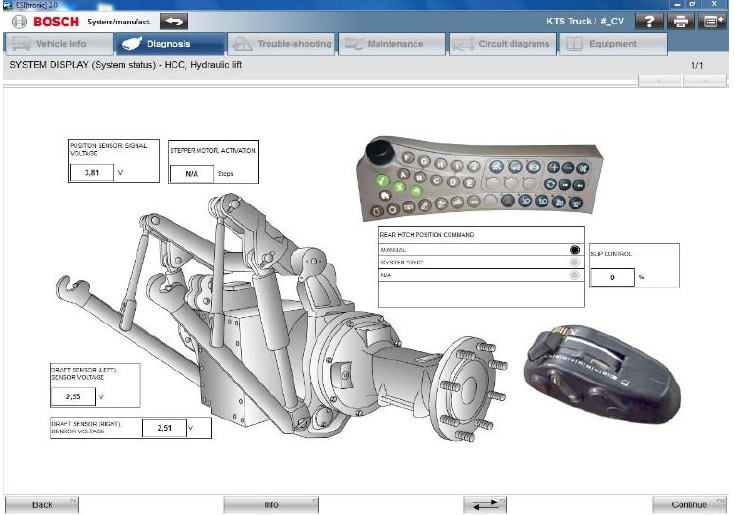Open help with the question mark icon

(x=649, y=22)
